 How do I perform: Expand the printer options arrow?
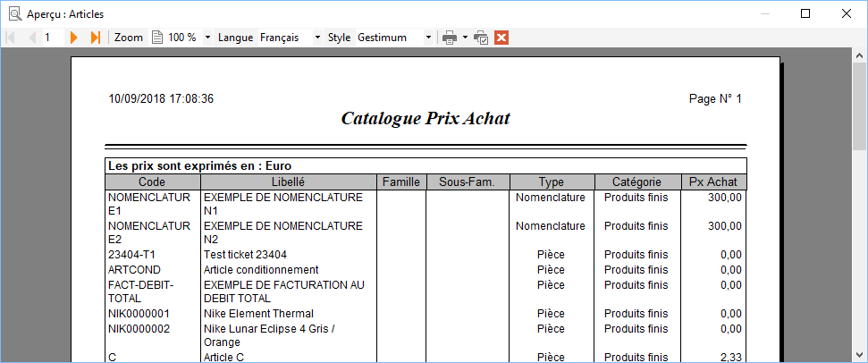465,38
